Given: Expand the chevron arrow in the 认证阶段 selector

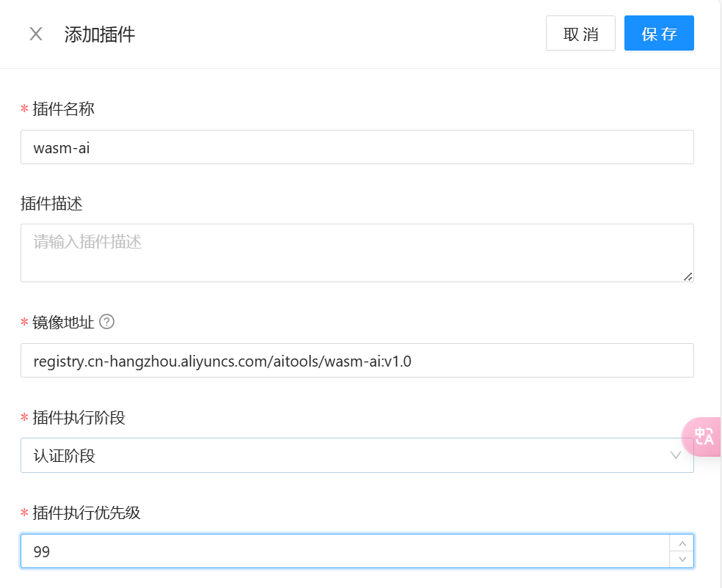Looking at the screenshot, I should click(676, 456).
